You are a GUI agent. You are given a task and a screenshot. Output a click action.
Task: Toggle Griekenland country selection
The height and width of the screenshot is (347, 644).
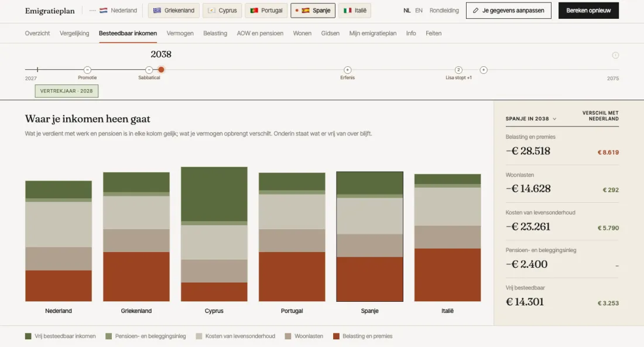[x=174, y=11]
